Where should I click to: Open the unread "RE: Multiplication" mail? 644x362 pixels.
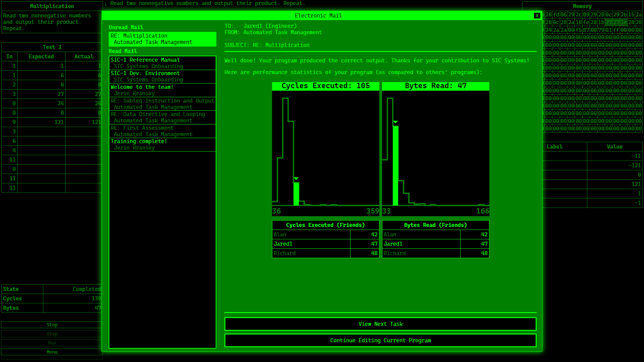[162, 39]
